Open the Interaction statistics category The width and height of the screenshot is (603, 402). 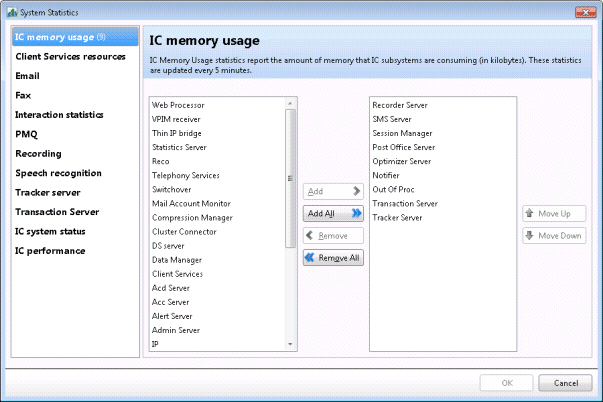(x=59, y=115)
